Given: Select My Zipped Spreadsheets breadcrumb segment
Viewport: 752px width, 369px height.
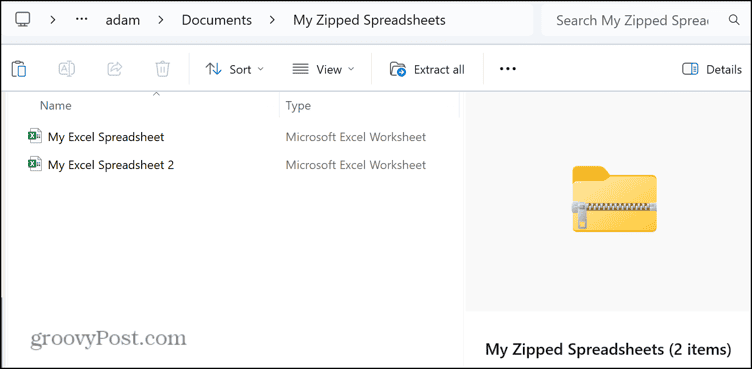Looking at the screenshot, I should tap(369, 20).
